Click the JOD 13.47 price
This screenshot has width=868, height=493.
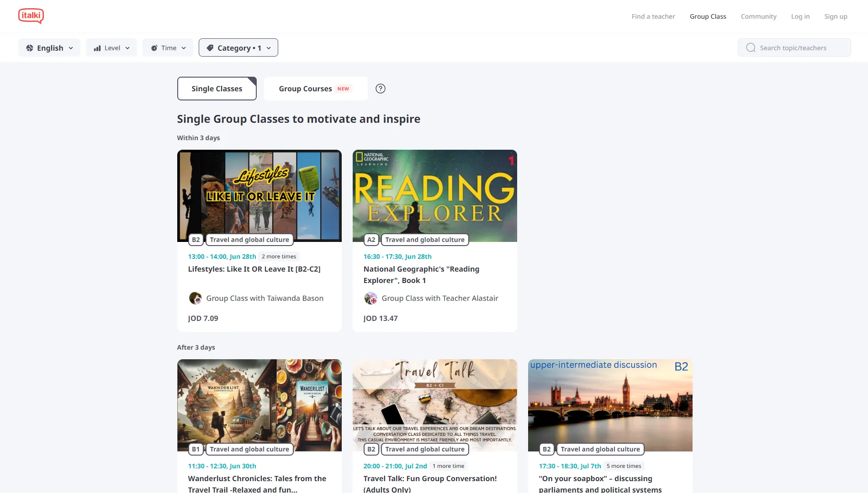(381, 318)
